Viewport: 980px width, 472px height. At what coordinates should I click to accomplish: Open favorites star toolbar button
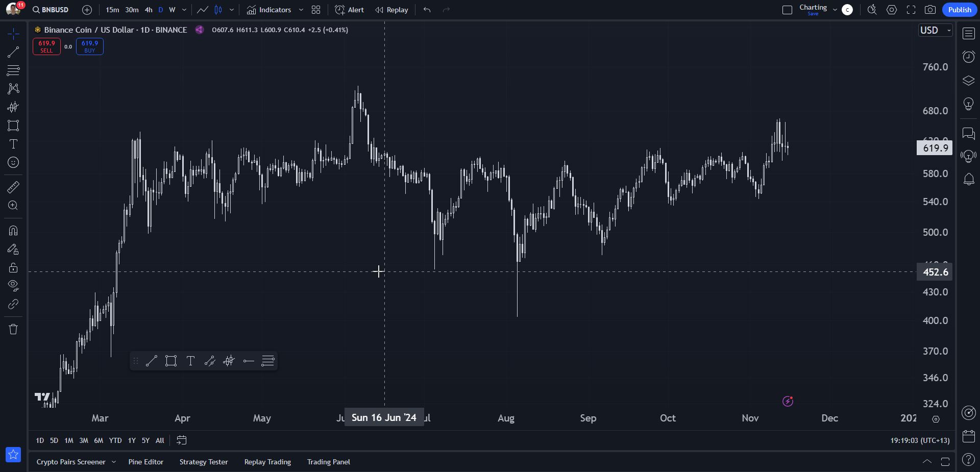(x=13, y=454)
